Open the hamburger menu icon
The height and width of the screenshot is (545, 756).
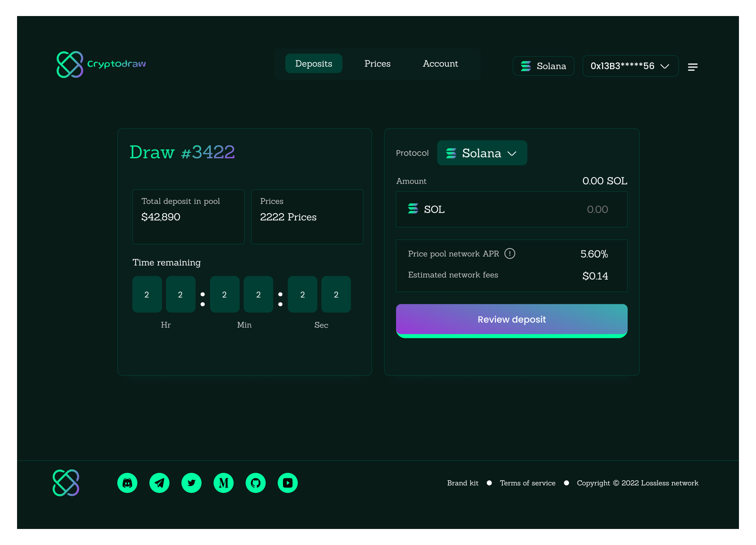tap(693, 67)
